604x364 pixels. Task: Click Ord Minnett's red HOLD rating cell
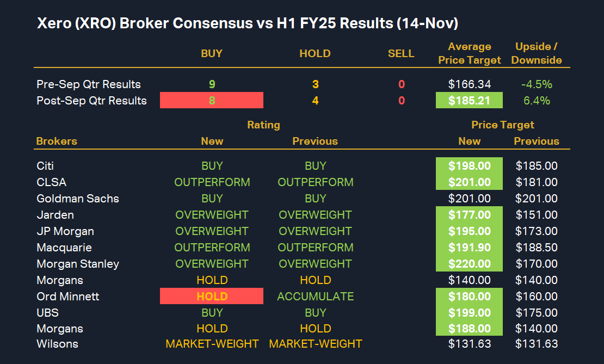pos(212,297)
